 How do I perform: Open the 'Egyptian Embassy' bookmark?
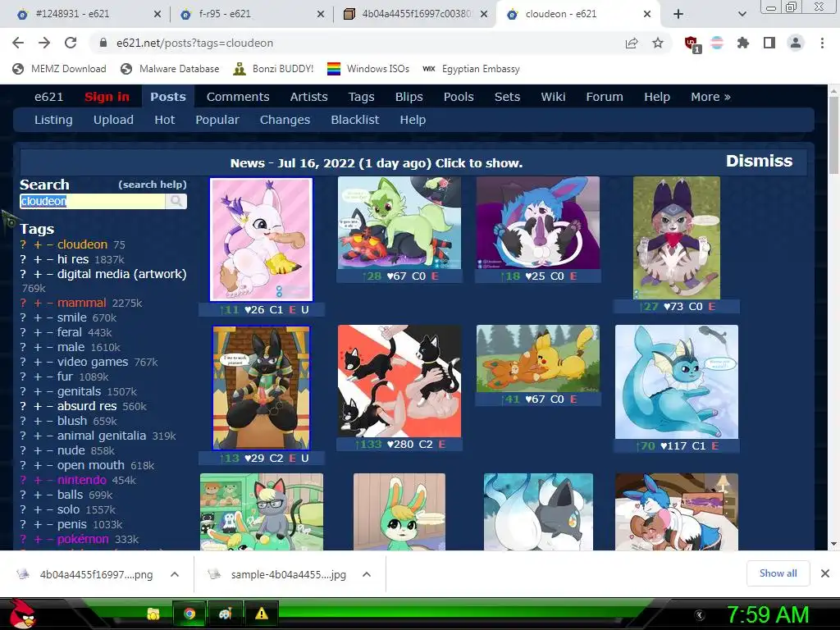(x=471, y=69)
